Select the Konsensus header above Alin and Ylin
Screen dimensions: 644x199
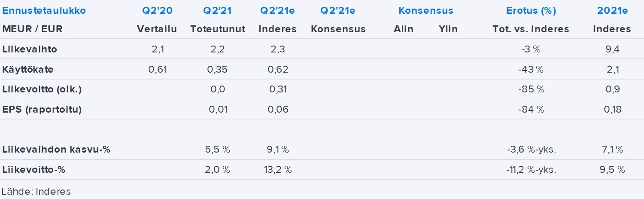tap(425, 11)
